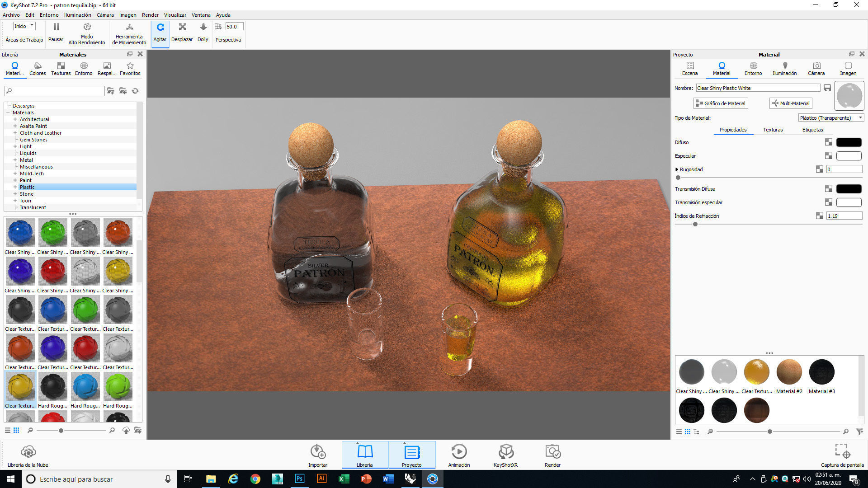Open the Entorno library tab
The width and height of the screenshot is (868, 488).
click(x=84, y=69)
